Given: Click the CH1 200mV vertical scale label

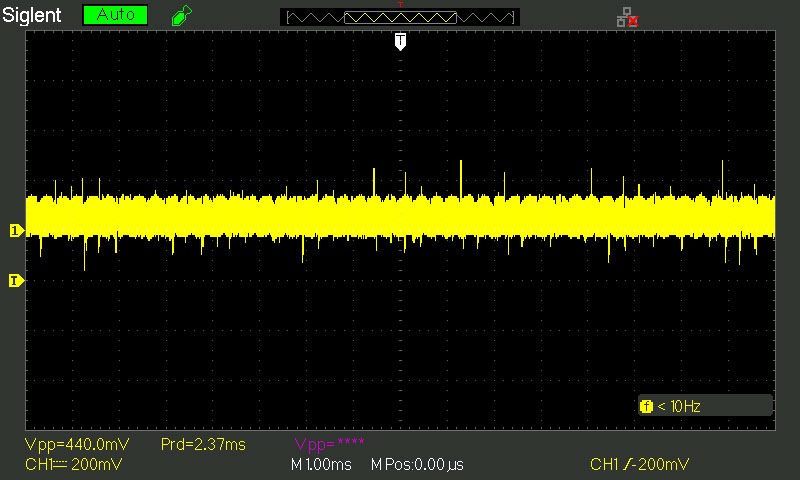Looking at the screenshot, I should (73, 464).
